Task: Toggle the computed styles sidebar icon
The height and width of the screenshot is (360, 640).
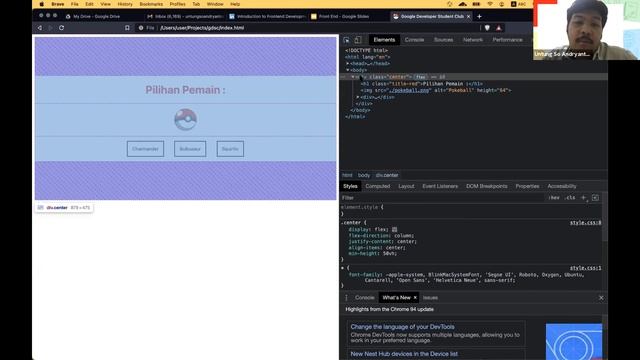Action: (x=596, y=198)
